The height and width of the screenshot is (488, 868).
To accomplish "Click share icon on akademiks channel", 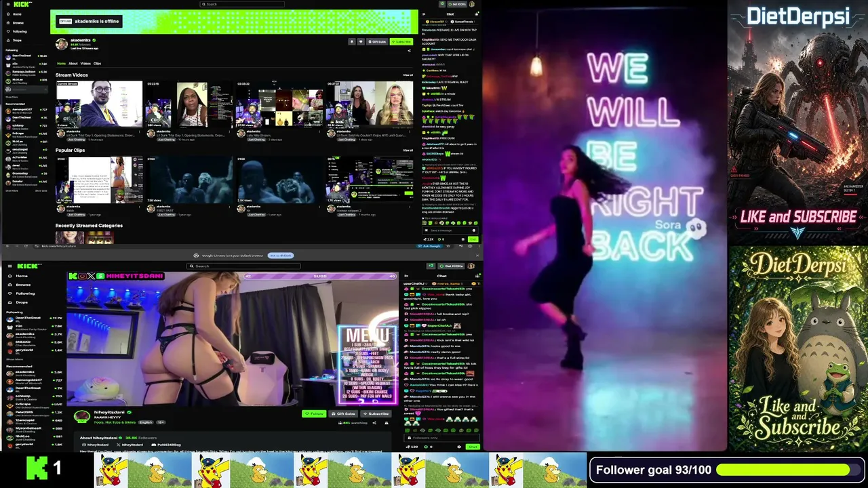I will tap(409, 50).
